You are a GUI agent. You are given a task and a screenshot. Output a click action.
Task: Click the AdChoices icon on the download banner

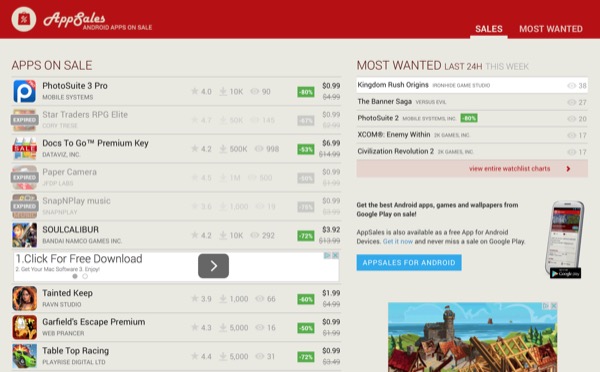[328, 255]
